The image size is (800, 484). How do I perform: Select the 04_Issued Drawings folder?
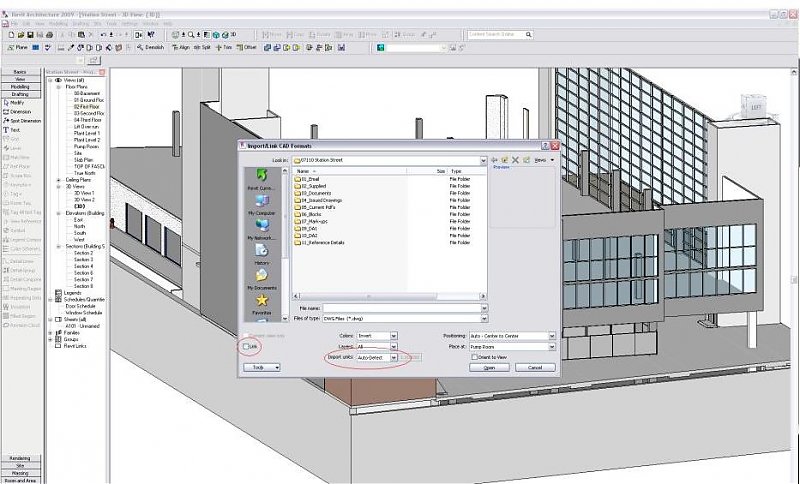pyautogui.click(x=318, y=200)
